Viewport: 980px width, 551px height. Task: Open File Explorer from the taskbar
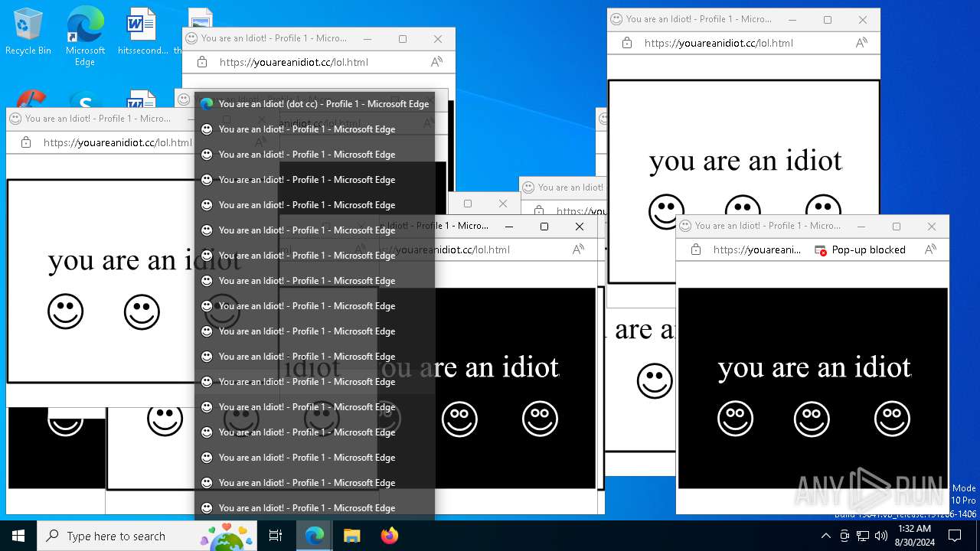point(351,536)
